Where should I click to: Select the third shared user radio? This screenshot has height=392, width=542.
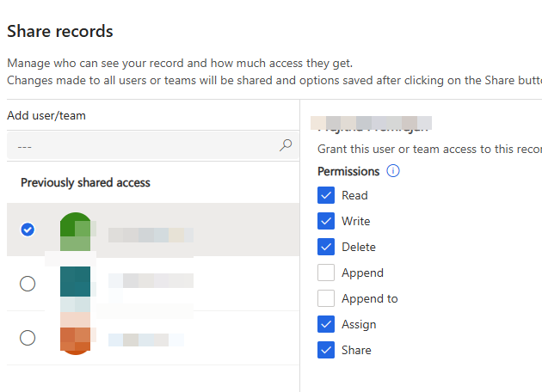point(28,338)
